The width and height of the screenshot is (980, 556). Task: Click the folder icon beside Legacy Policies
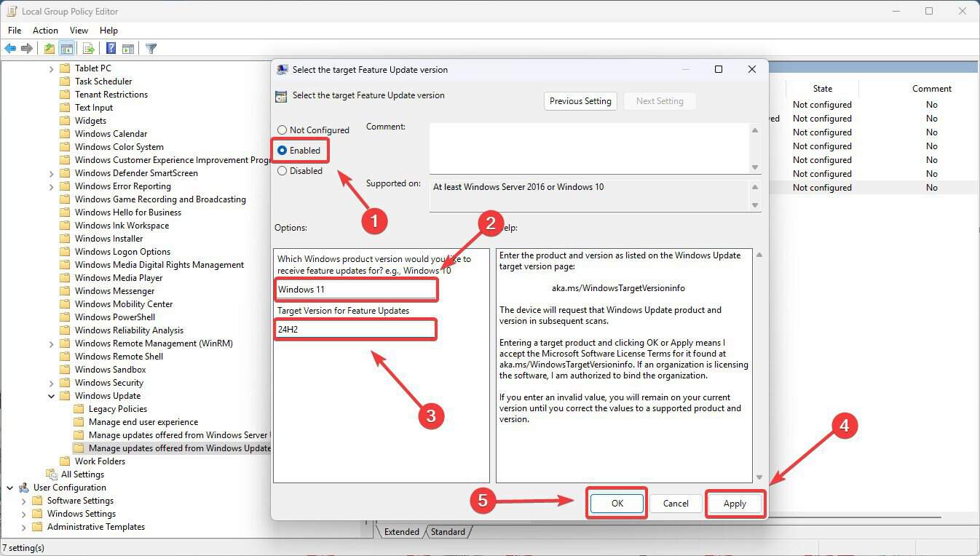pyautogui.click(x=79, y=409)
